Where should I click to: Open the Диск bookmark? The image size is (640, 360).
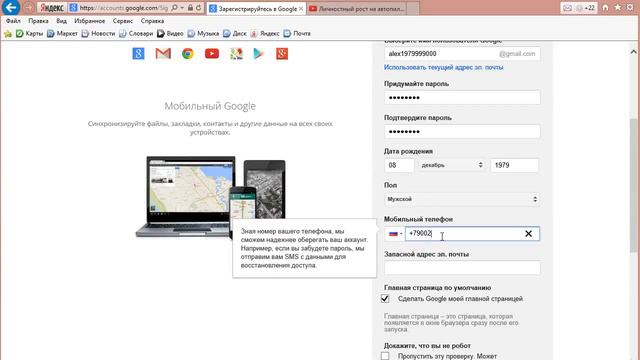[x=235, y=33]
